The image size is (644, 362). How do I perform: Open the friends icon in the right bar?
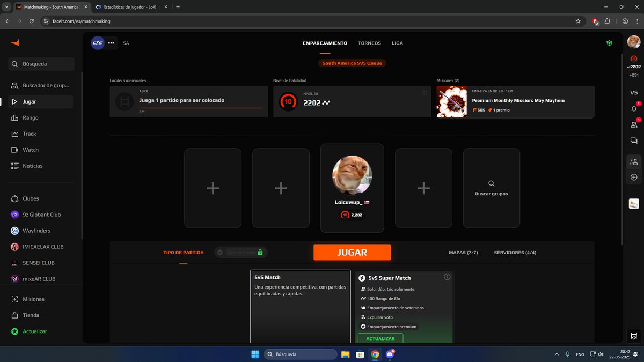pyautogui.click(x=634, y=124)
